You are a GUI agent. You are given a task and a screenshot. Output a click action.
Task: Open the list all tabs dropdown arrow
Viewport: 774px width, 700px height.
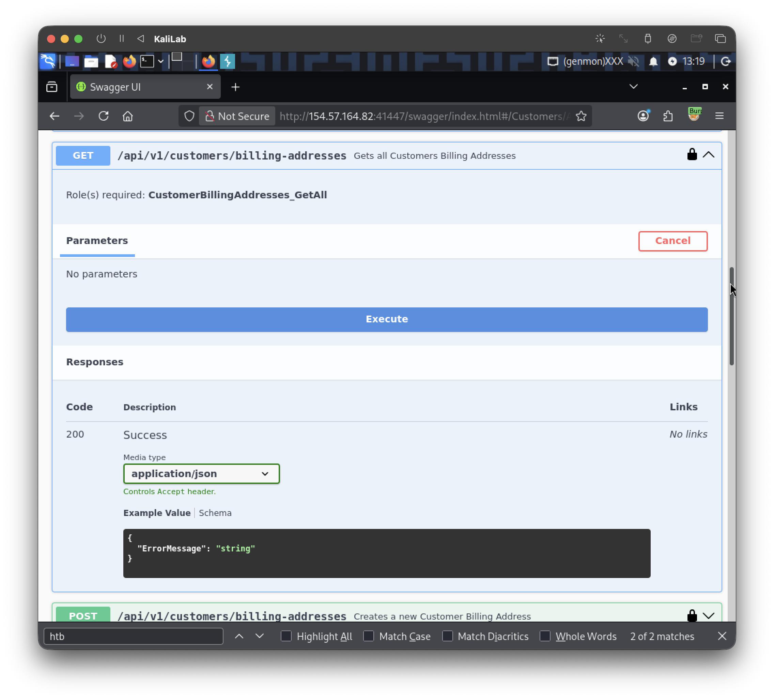click(x=634, y=87)
